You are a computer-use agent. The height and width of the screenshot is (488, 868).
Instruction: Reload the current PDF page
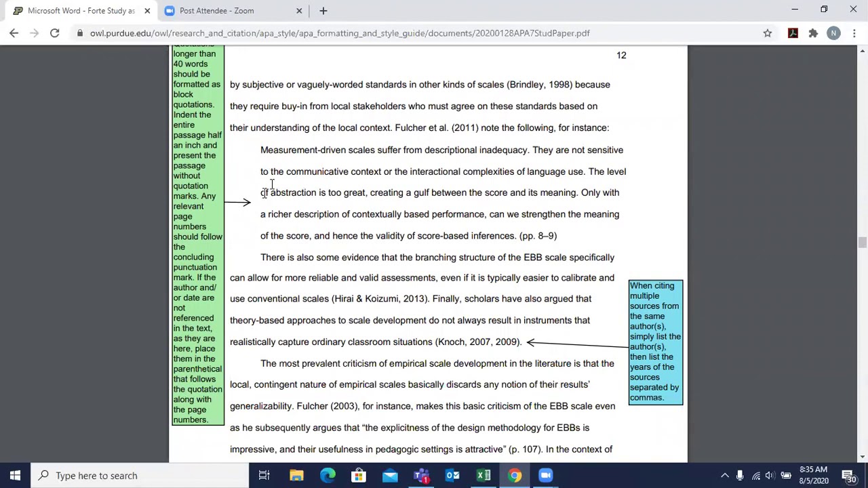pyautogui.click(x=54, y=33)
